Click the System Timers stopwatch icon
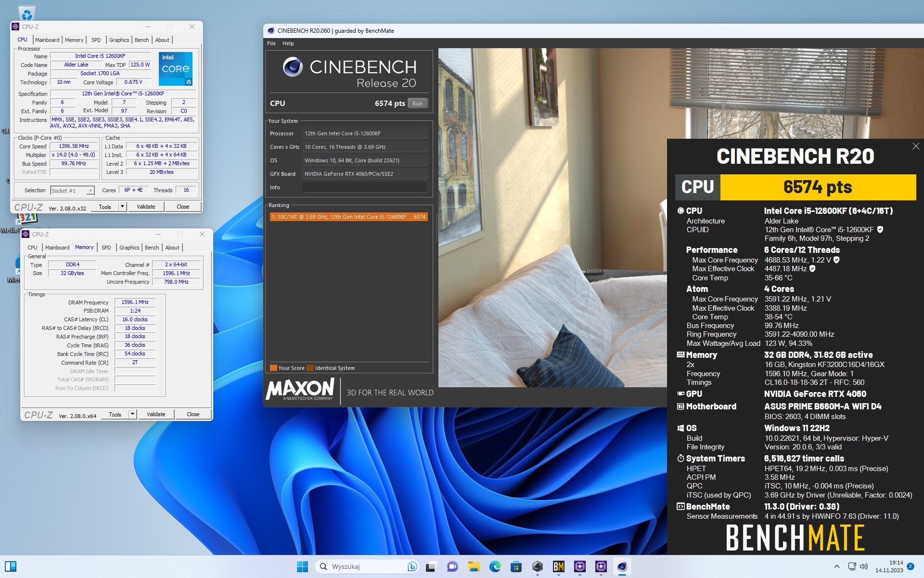Screen dimensions: 924x578 (680, 458)
